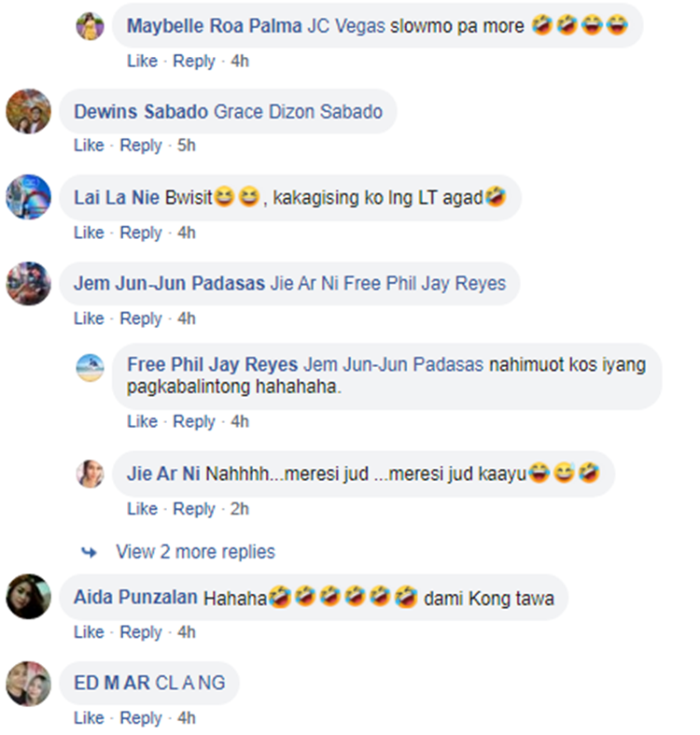Like the ED MAR CLANG comment
This screenshot has width=700, height=735.
point(89,718)
